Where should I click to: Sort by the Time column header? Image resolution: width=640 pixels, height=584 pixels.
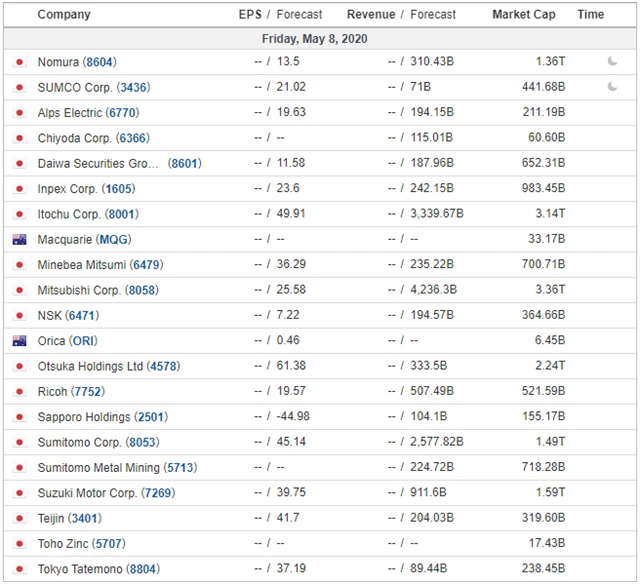591,15
